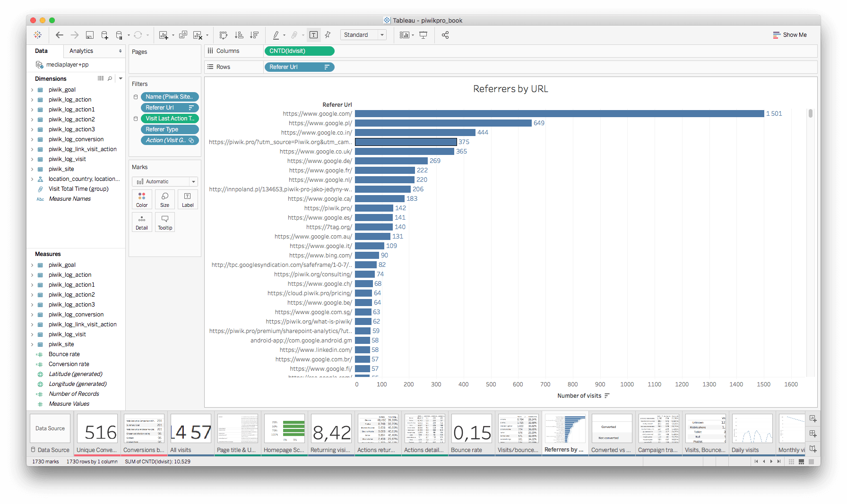The width and height of the screenshot is (847, 504).
Task: Click the Tableau start page icon
Action: pyautogui.click(x=38, y=35)
